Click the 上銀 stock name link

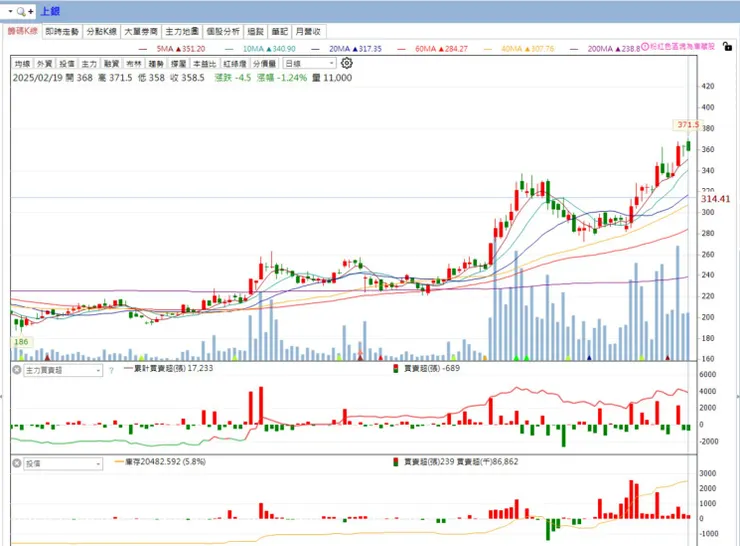click(x=50, y=11)
